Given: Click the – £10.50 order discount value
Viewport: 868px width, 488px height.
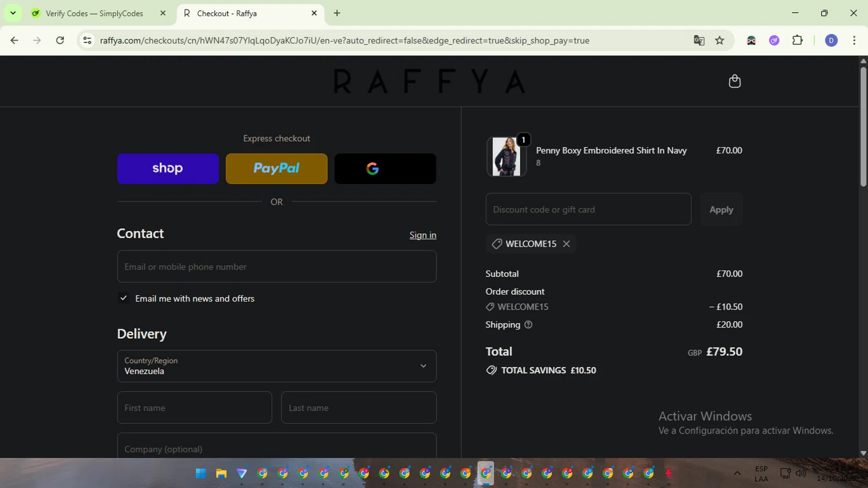Looking at the screenshot, I should click(726, 307).
